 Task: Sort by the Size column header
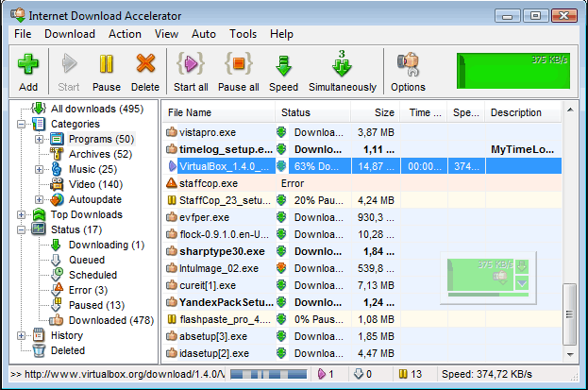tap(376, 112)
